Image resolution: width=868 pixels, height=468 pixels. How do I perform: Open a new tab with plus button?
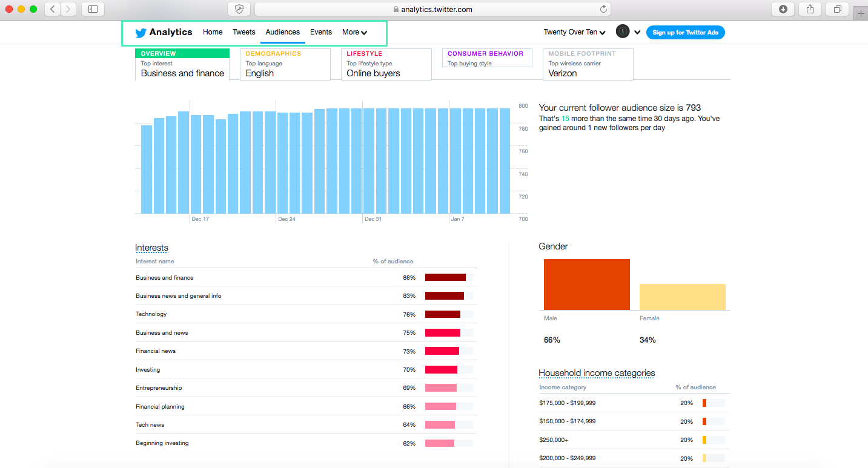pyautogui.click(x=861, y=14)
